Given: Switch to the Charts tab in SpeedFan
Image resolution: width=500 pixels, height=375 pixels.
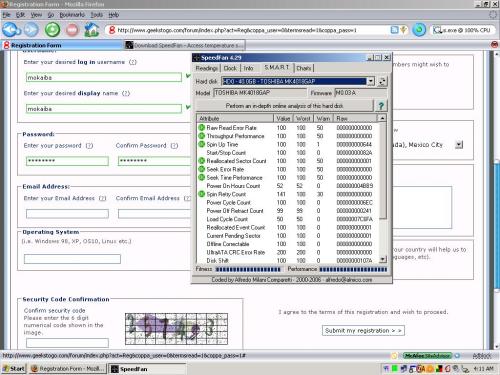Looking at the screenshot, I should click(x=304, y=68).
